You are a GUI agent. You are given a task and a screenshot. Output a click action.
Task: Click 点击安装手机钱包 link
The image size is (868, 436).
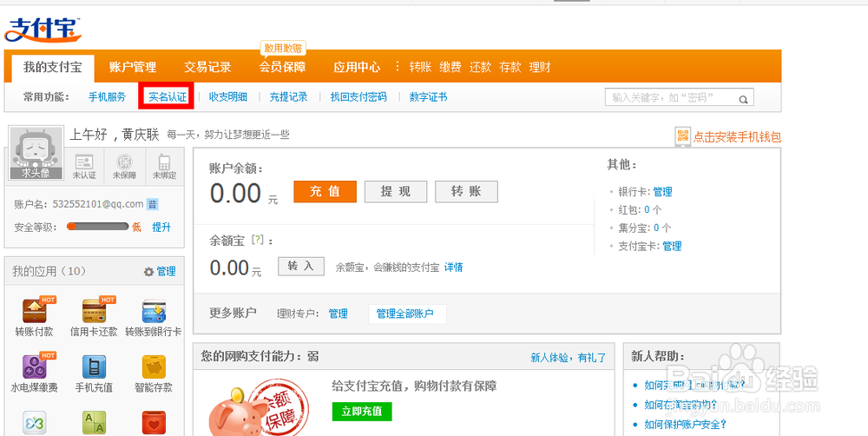[737, 137]
